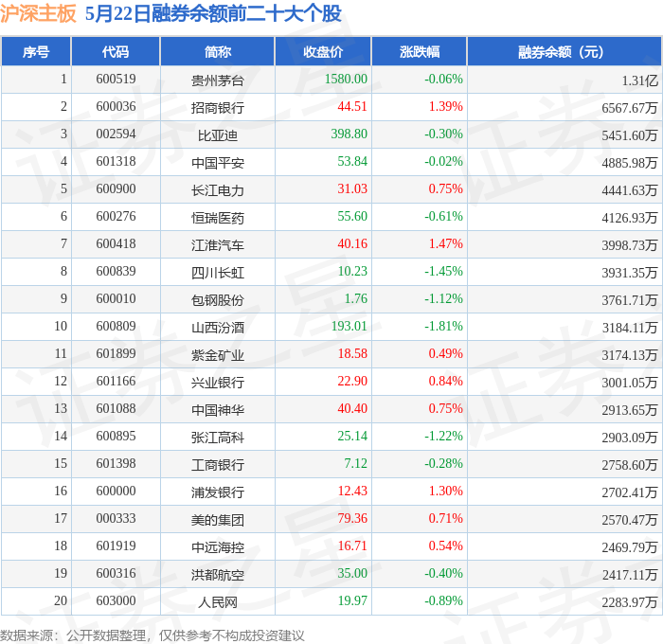Viewport: 663px width, 644px height.
Task: Select stock name 恒瑞医药
Action: 217,218
